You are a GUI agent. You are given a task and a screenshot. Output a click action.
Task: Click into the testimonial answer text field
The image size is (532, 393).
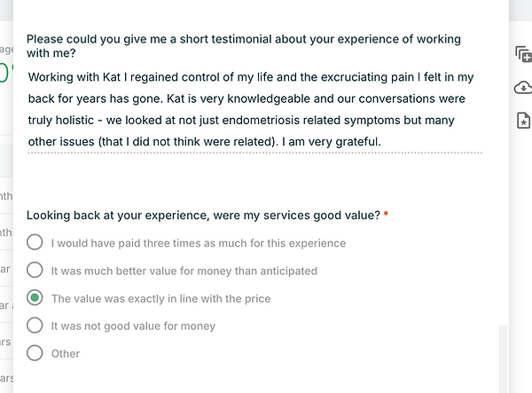[x=254, y=110]
